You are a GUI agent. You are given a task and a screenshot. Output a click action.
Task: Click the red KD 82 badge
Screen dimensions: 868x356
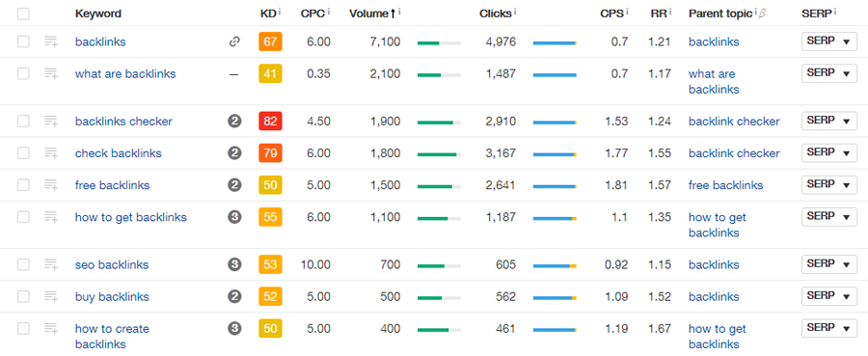point(270,122)
